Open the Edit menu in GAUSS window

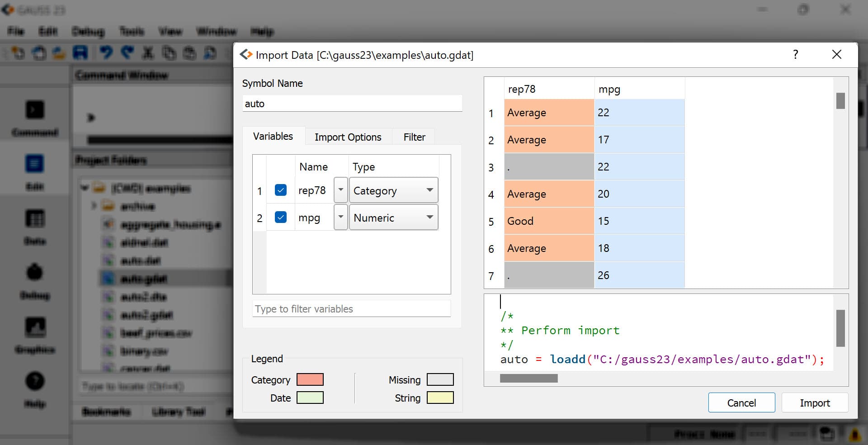click(47, 31)
